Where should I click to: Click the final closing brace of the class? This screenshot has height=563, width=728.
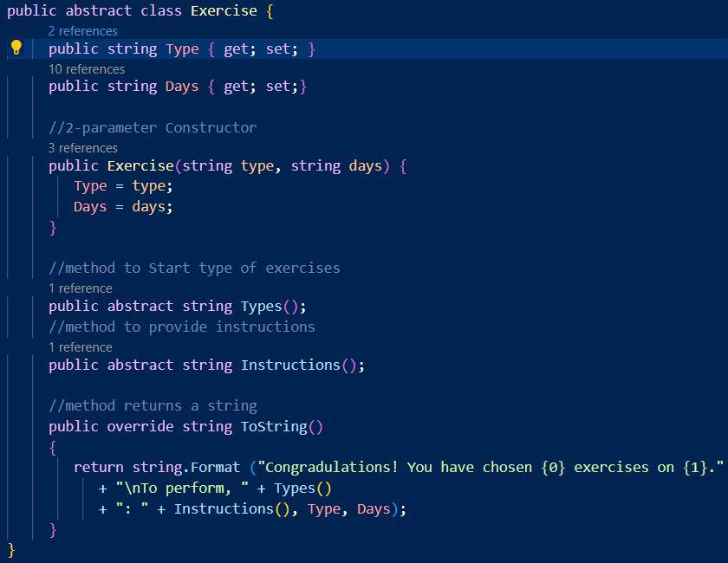point(11,551)
